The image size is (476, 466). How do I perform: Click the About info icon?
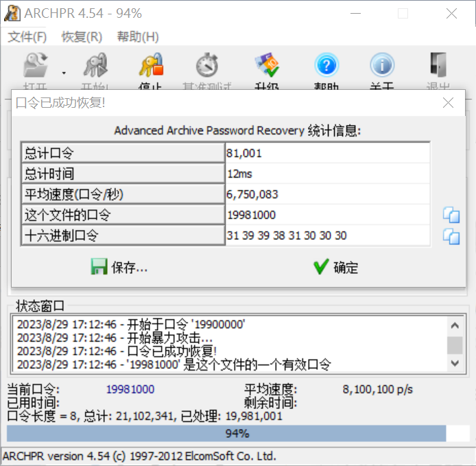click(382, 65)
